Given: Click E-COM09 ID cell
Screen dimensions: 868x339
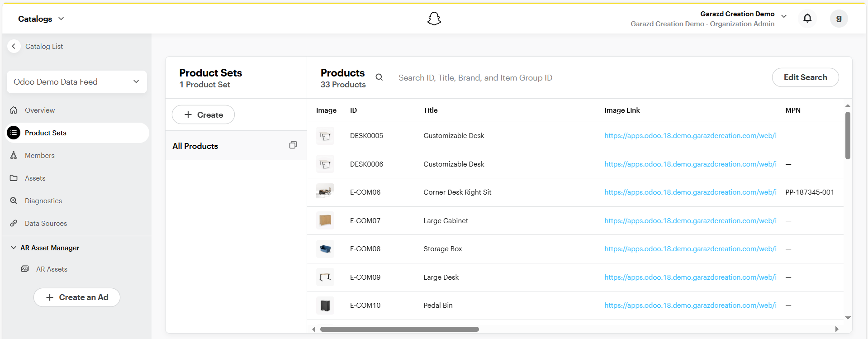Looking at the screenshot, I should [365, 277].
